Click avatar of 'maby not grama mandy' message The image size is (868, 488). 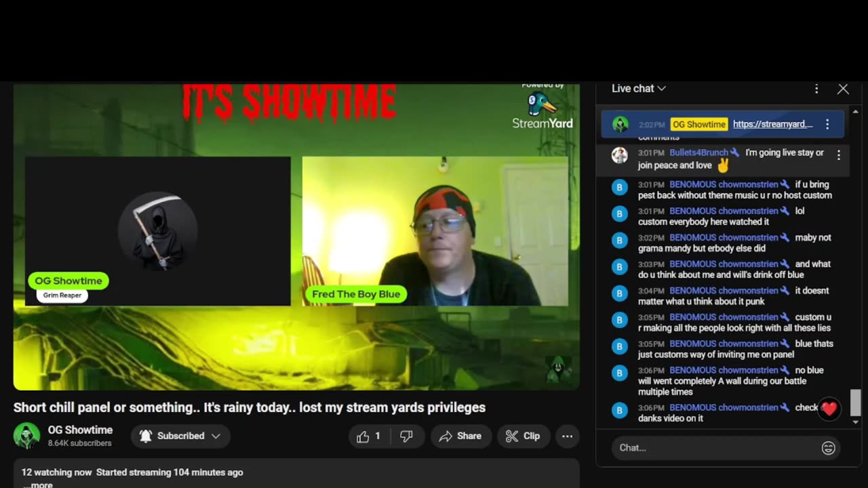pyautogui.click(x=620, y=240)
